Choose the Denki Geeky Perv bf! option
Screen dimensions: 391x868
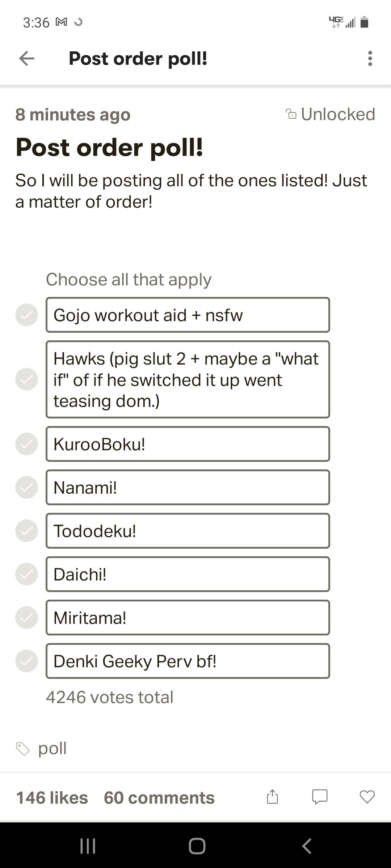pyautogui.click(x=188, y=661)
